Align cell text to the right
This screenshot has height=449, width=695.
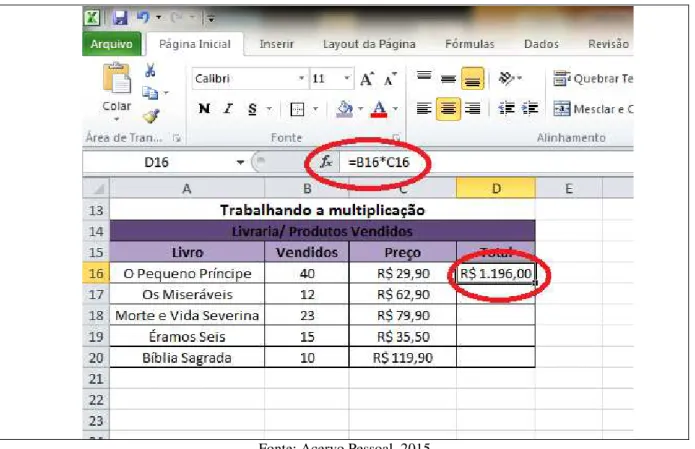click(472, 109)
